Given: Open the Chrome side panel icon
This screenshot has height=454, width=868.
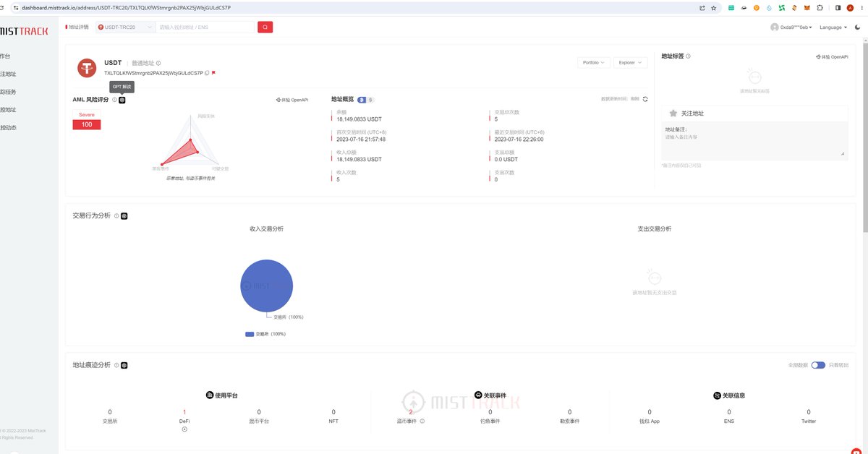Looking at the screenshot, I should [838, 7].
